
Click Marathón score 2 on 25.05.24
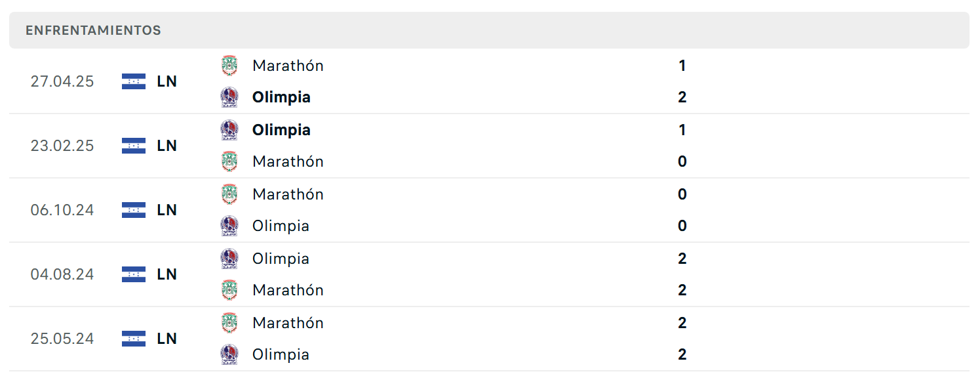(682, 323)
